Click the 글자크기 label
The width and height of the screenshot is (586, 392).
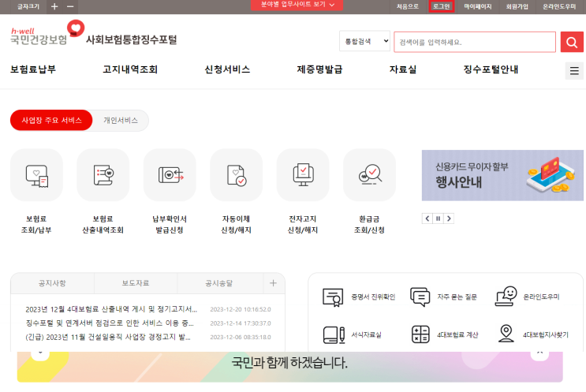pyautogui.click(x=28, y=6)
